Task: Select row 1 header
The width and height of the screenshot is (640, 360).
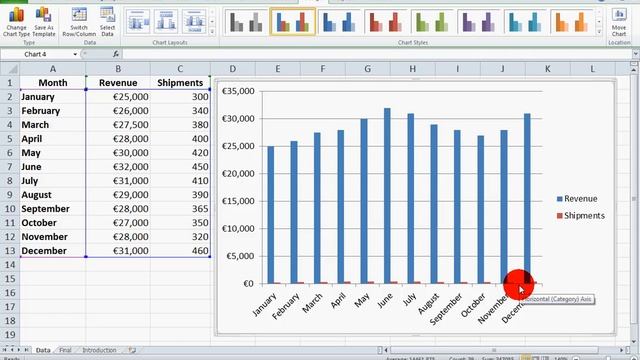Action: [x=9, y=83]
